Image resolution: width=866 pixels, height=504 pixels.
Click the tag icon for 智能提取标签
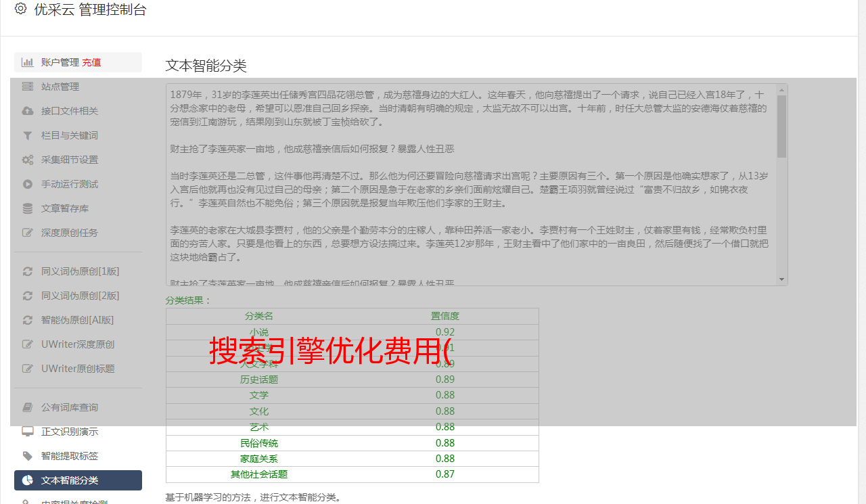[x=27, y=456]
